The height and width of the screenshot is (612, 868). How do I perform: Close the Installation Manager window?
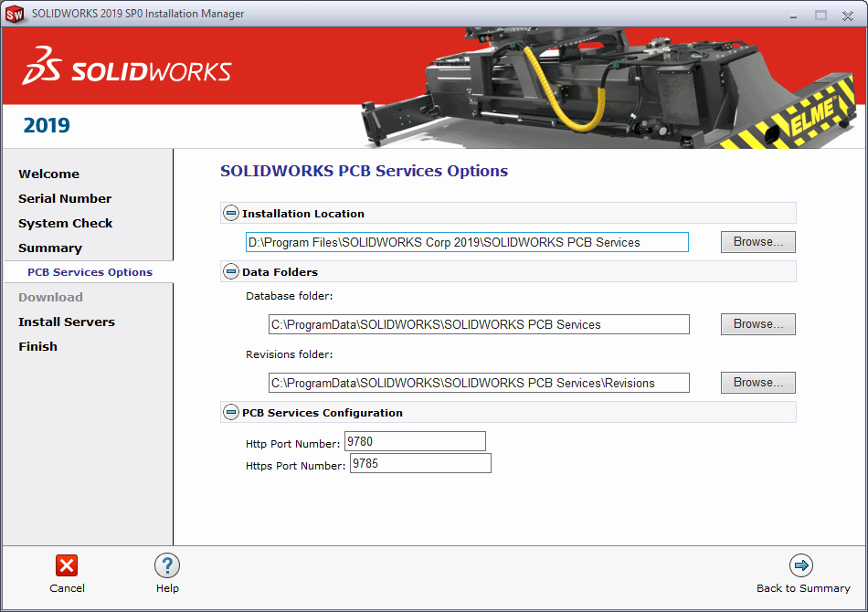click(848, 16)
